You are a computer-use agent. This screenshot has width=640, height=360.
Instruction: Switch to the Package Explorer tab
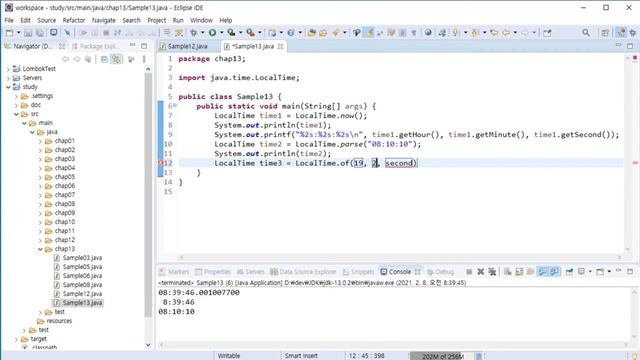point(96,46)
